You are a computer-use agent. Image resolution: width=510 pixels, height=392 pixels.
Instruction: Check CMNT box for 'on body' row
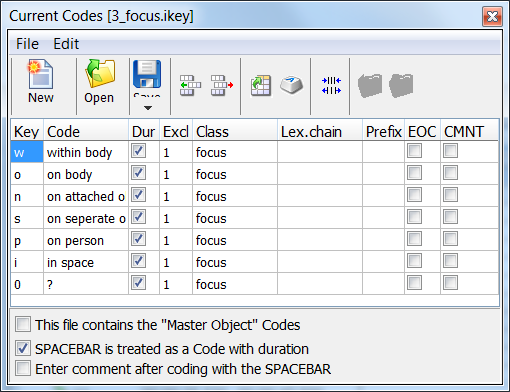tap(450, 173)
